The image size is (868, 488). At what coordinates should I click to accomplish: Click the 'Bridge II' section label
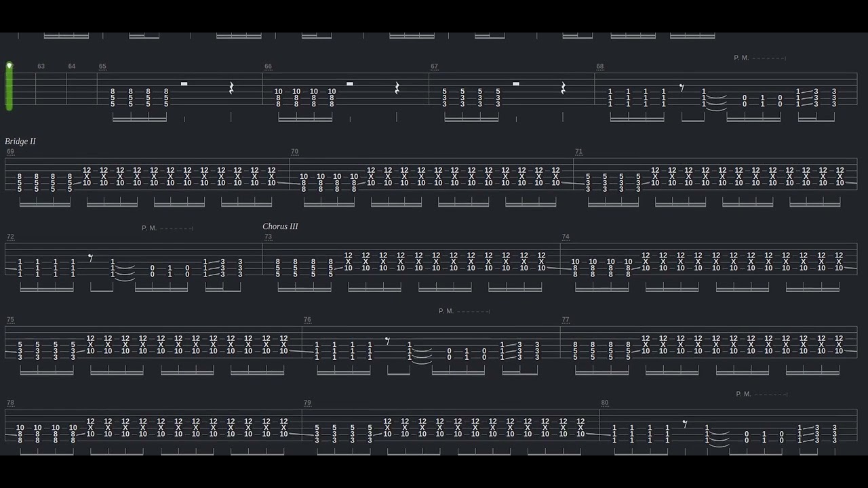[x=20, y=141]
